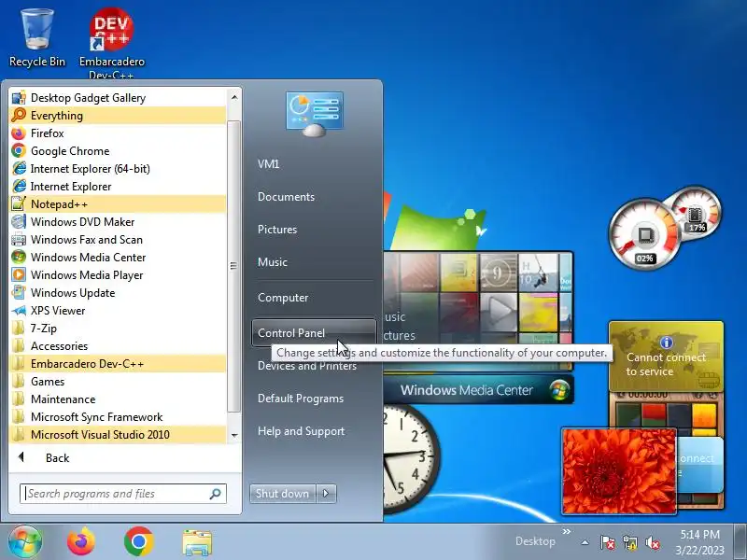Click the network status tray icon
Image resolution: width=747 pixels, height=560 pixels.
(630, 542)
